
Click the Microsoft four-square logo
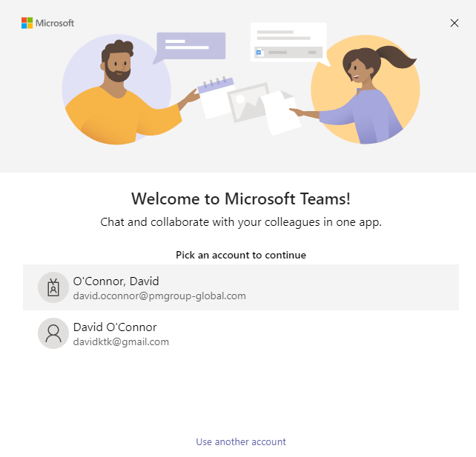pos(27,23)
